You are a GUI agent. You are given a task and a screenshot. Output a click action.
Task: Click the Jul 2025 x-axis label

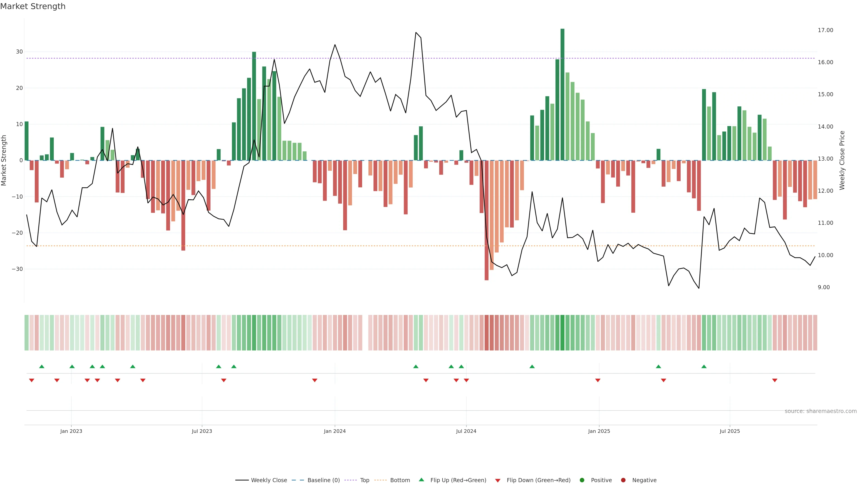point(730,431)
